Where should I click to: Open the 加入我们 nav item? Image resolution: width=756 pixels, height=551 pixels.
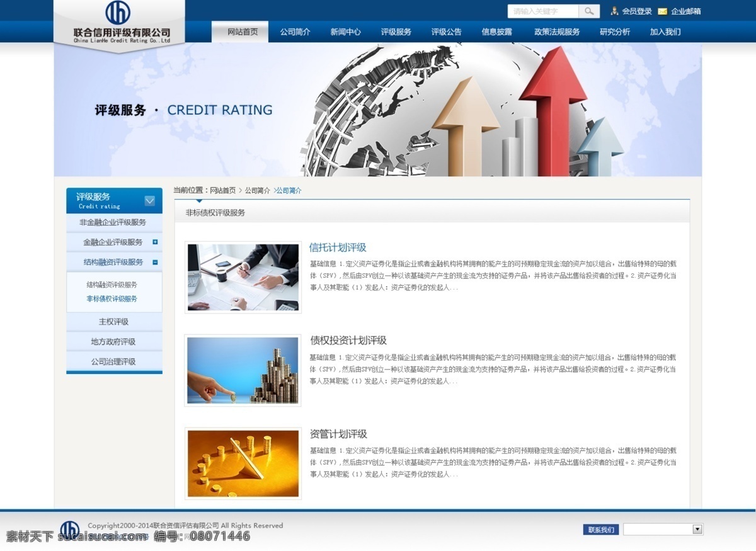[x=665, y=31]
